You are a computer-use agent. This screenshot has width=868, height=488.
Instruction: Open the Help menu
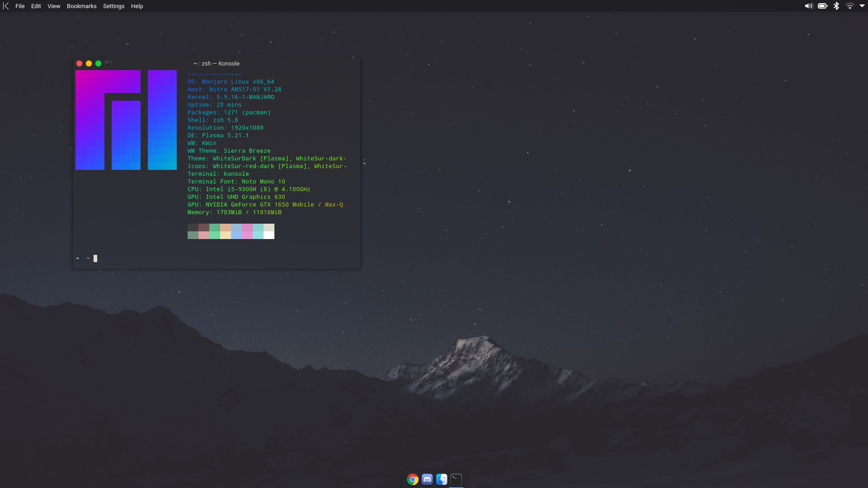click(x=137, y=6)
